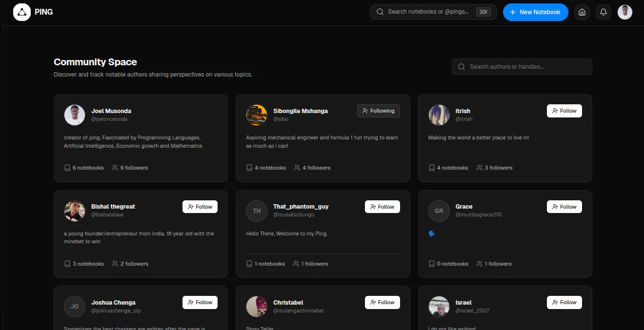Viewport: 644px width, 330px height.
Task: Unfollow Sibongile Mshanga via Following button
Action: (x=379, y=111)
